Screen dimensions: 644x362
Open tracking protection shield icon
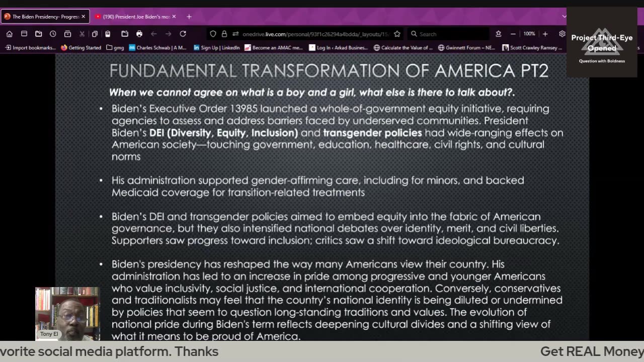[213, 34]
